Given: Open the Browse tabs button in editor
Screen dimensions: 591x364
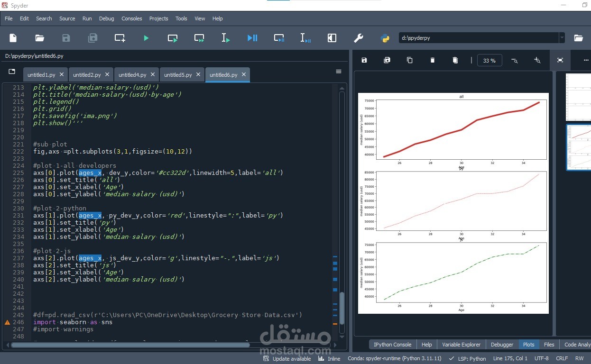Looking at the screenshot, I should pos(12,72).
